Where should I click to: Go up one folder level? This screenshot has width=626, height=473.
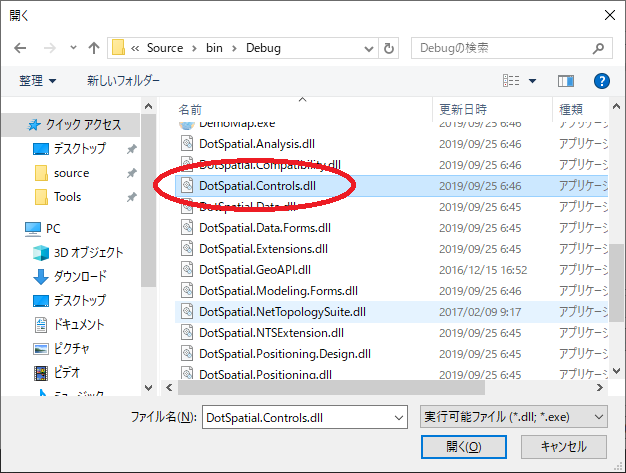94,48
